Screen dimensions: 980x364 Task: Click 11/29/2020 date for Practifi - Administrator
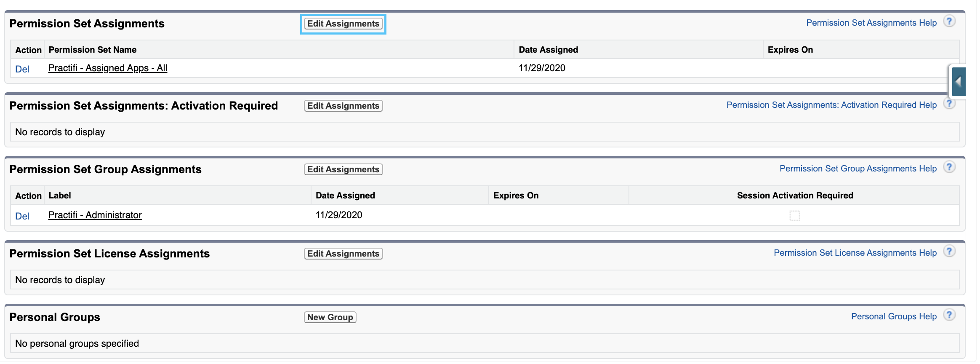[x=339, y=215]
